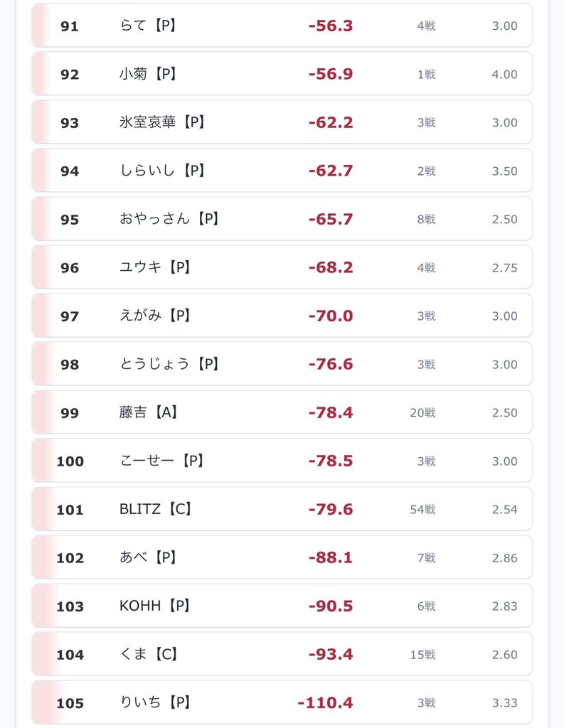This screenshot has width=564, height=728.
Task: Select とうじょう【P】 at rank 98
Action: coord(282,364)
